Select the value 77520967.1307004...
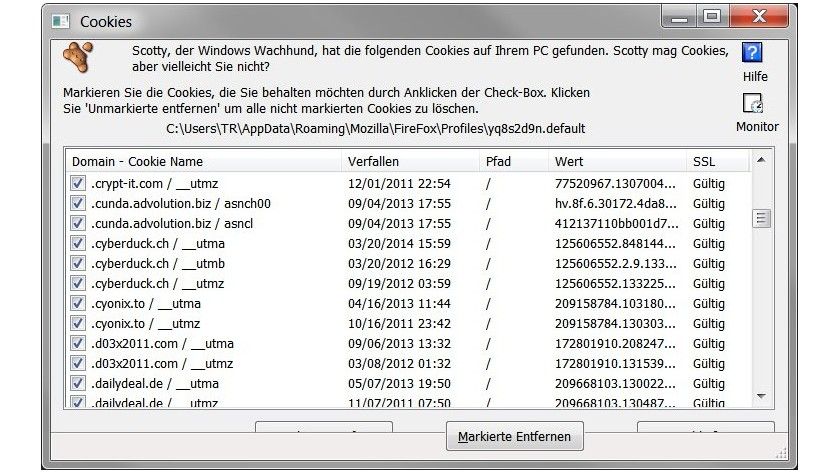840x473 pixels. (x=615, y=183)
